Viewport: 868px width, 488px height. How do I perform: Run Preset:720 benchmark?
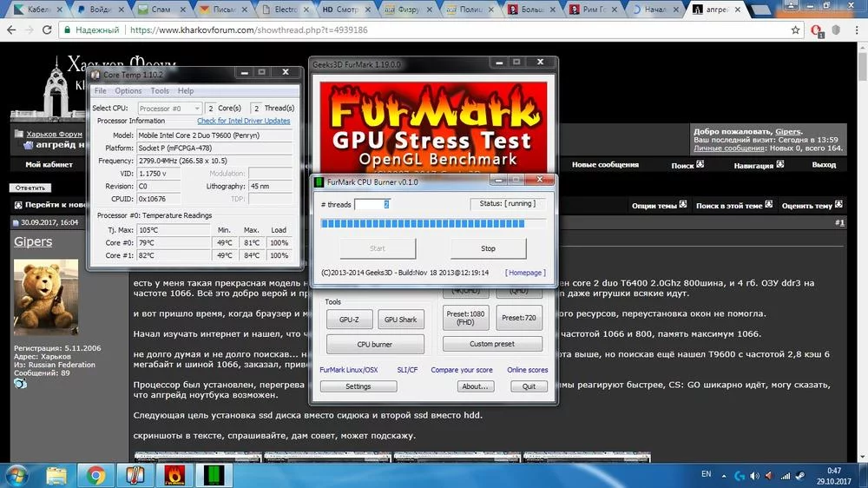pos(519,318)
